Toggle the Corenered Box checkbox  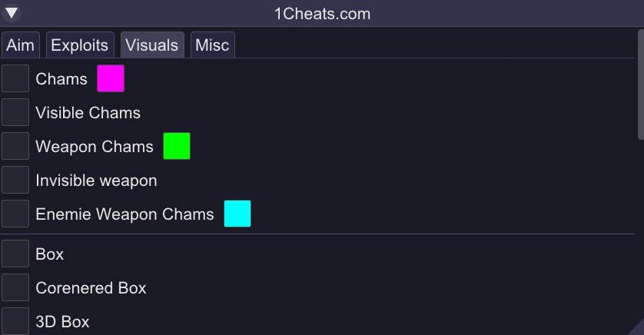point(15,287)
